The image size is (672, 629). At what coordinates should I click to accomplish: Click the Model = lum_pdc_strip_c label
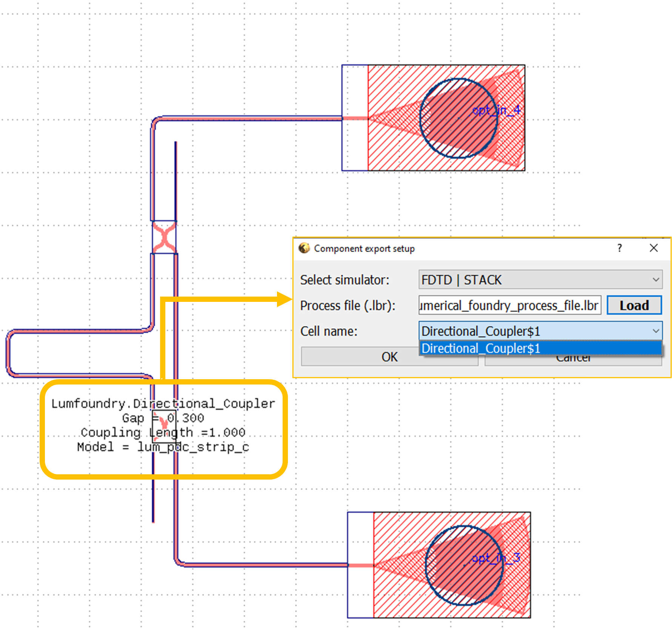point(163,447)
